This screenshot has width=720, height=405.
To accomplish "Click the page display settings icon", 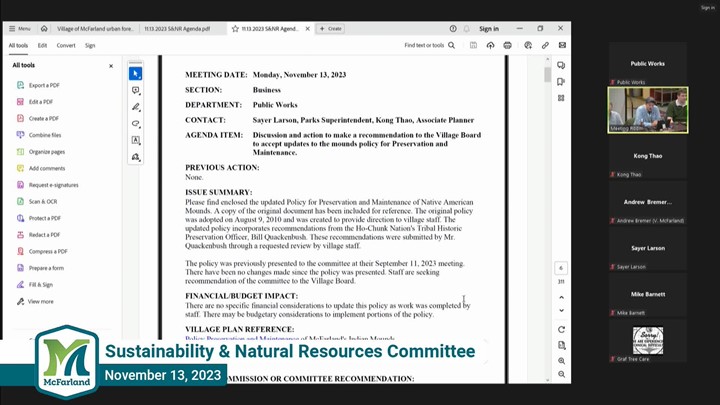I will [x=561, y=345].
